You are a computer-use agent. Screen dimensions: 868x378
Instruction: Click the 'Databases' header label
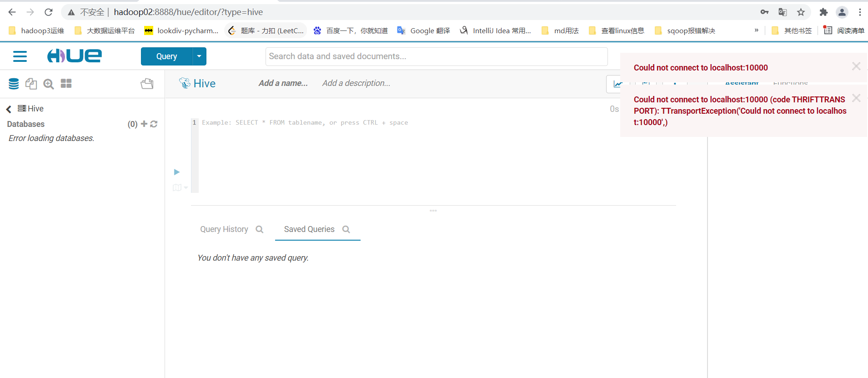[x=26, y=124]
